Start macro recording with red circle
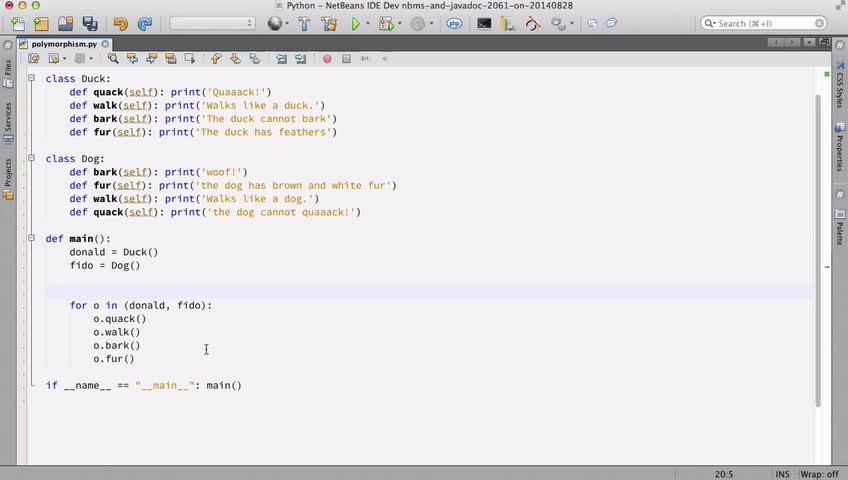Image resolution: width=848 pixels, height=480 pixels. (327, 58)
